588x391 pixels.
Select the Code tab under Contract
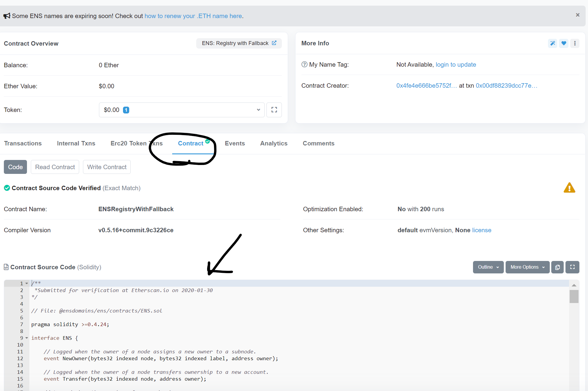(15, 167)
